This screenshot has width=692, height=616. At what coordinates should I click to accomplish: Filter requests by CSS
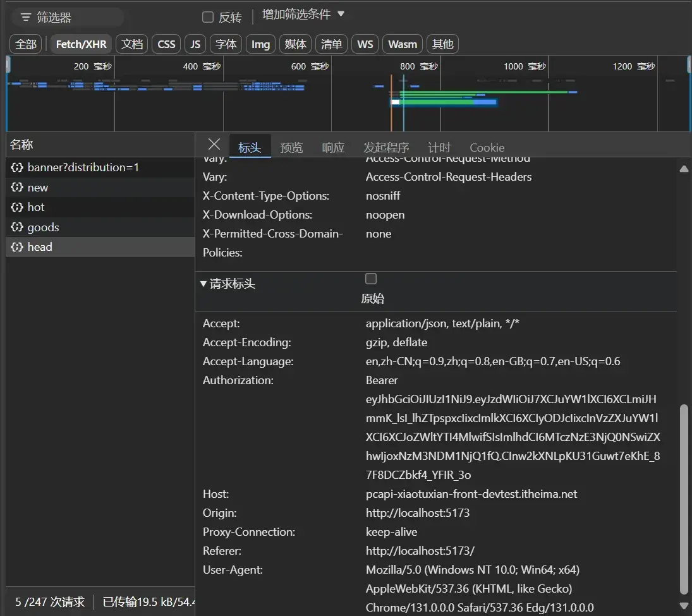click(166, 44)
